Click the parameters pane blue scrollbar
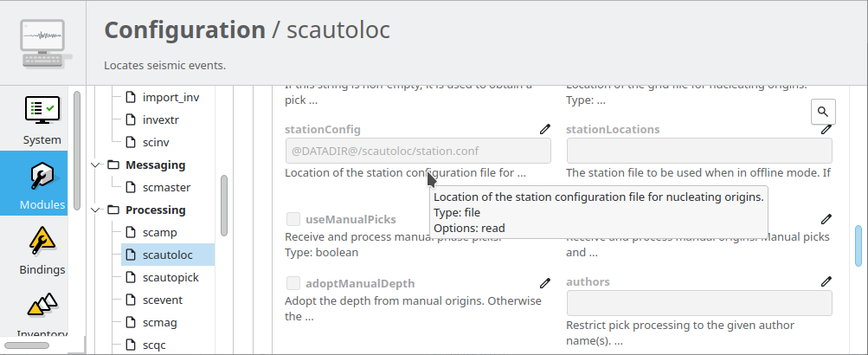Image resolution: width=868 pixels, height=355 pixels. pos(858,246)
